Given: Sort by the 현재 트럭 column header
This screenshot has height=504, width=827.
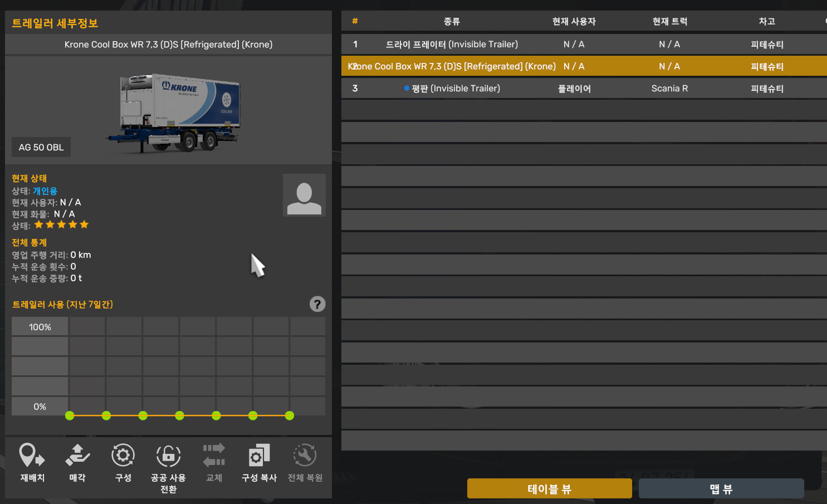Looking at the screenshot, I should 670,21.
